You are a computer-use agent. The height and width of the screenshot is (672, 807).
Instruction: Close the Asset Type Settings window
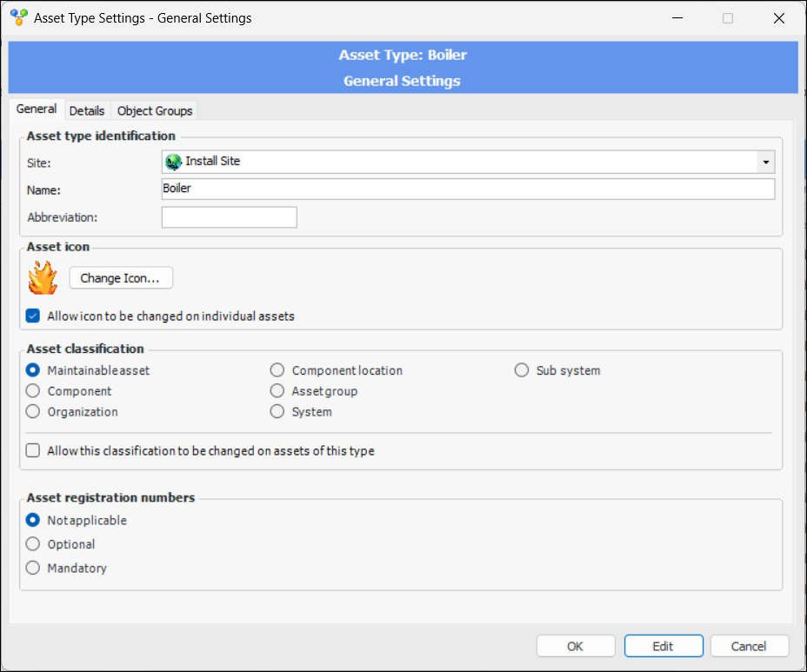pos(778,18)
